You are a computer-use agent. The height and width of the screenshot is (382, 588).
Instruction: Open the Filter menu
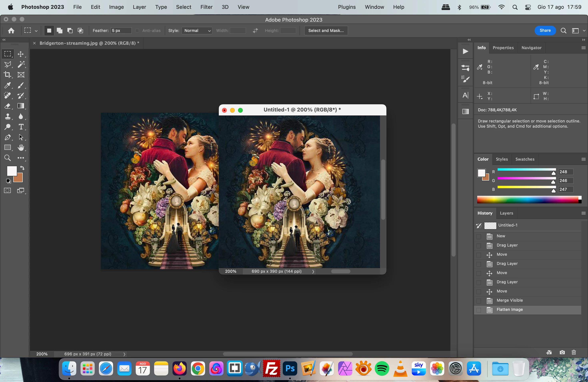(206, 7)
